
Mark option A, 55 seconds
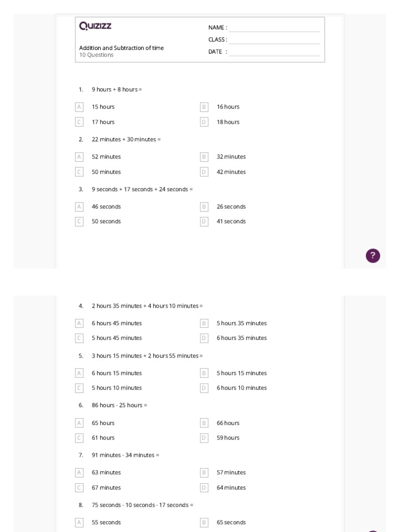(x=79, y=523)
